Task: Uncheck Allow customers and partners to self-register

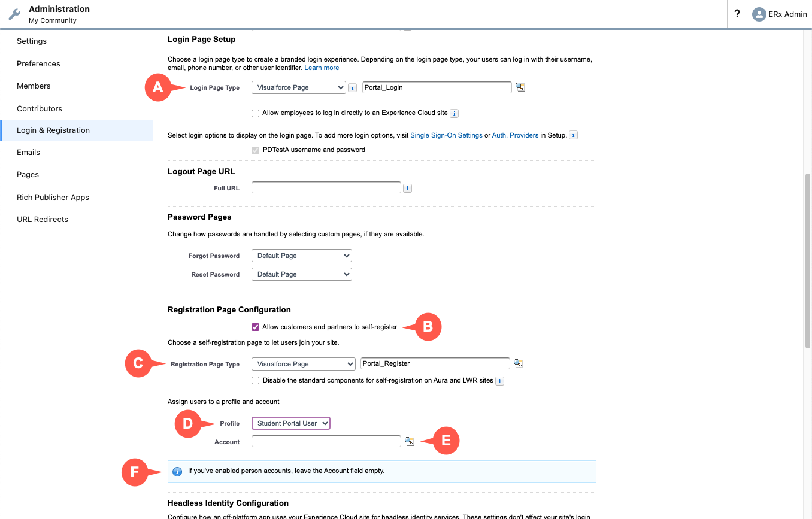Action: pyautogui.click(x=256, y=327)
